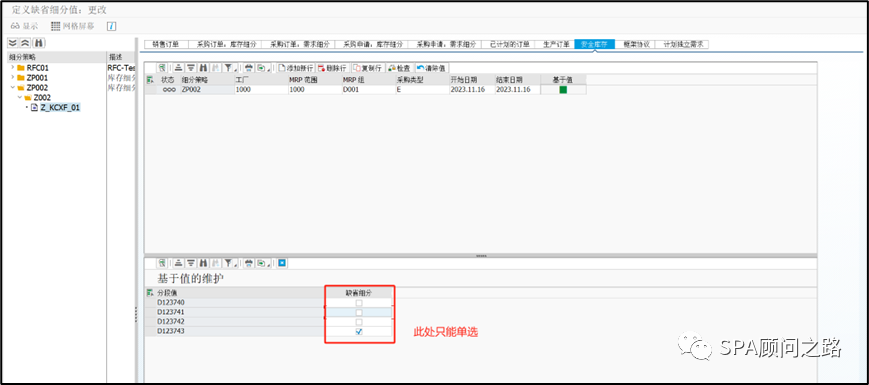This screenshot has height=385, width=869.
Task: Click the filter funnel icon in upper grid toolbar
Action: [229, 68]
